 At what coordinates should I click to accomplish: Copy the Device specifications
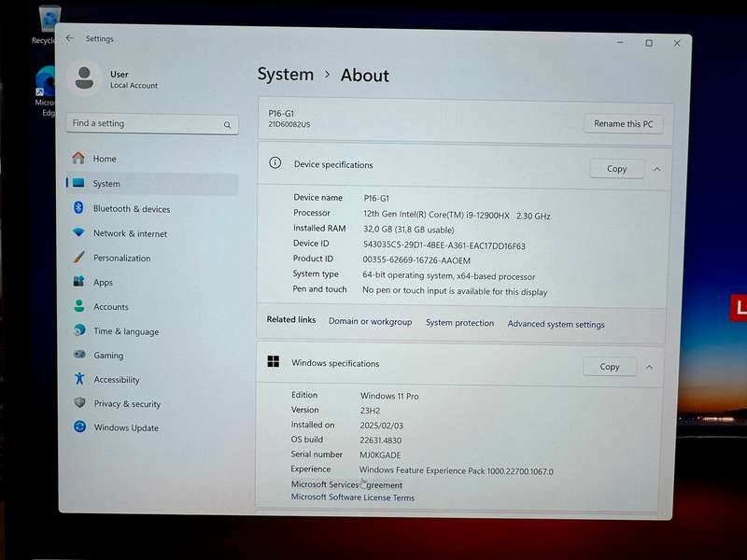[616, 169]
